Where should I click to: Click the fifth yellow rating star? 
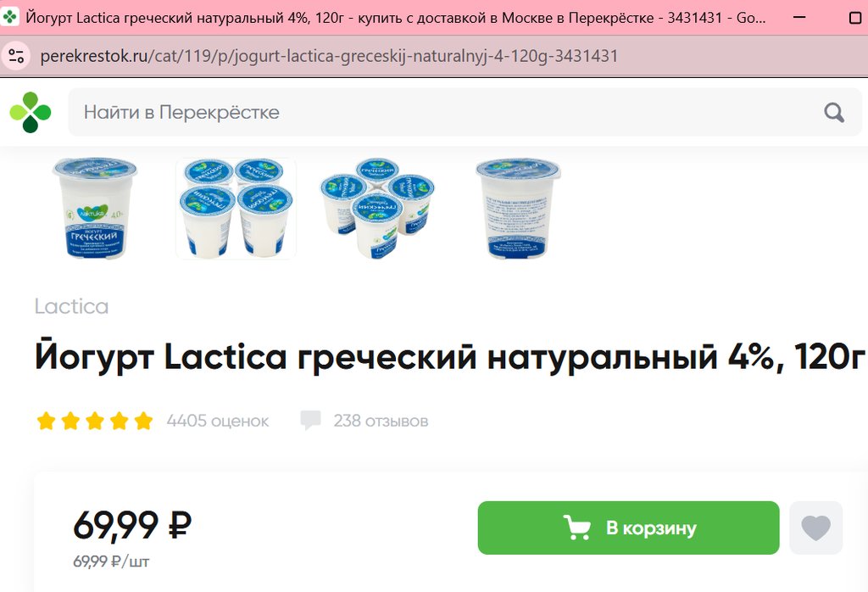pyautogui.click(x=143, y=421)
